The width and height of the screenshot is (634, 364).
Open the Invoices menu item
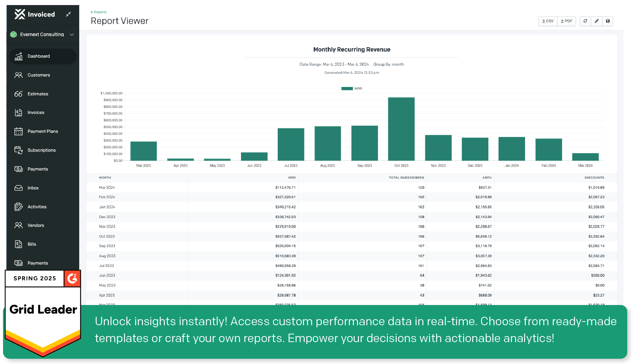pyautogui.click(x=36, y=113)
